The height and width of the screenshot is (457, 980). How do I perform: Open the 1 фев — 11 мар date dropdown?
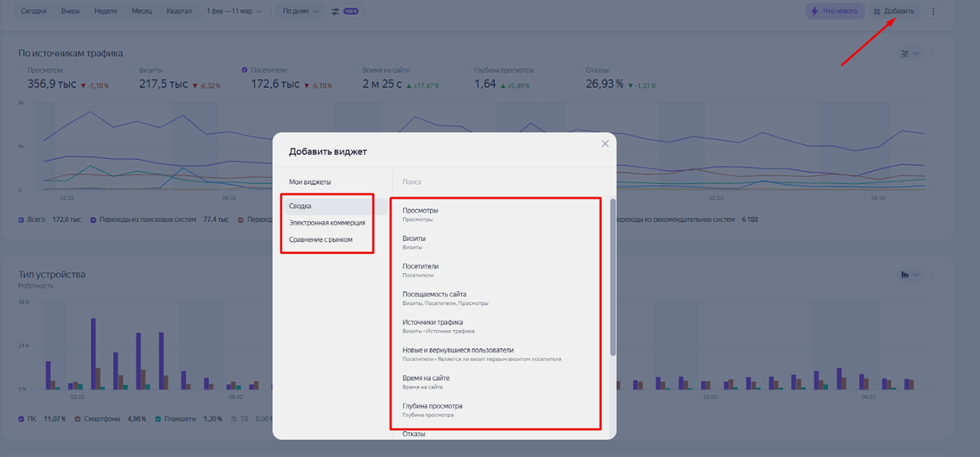click(234, 11)
